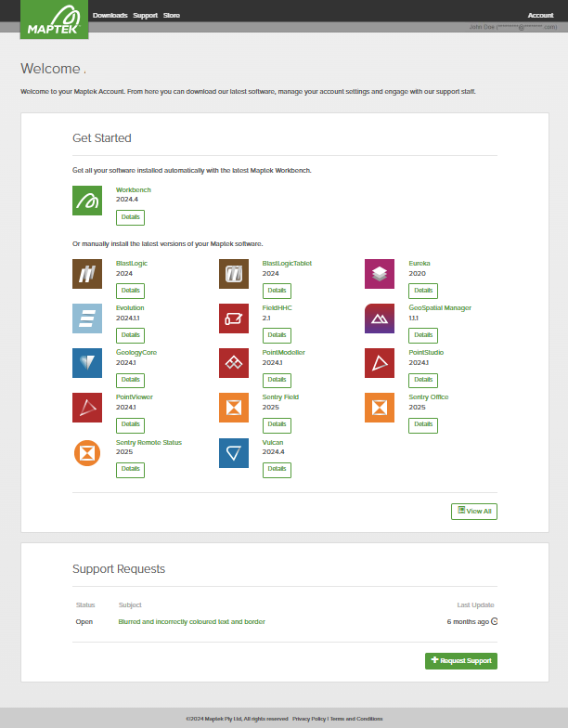This screenshot has width=568, height=728.
Task: Open the Eureka name link
Action: [x=420, y=264]
